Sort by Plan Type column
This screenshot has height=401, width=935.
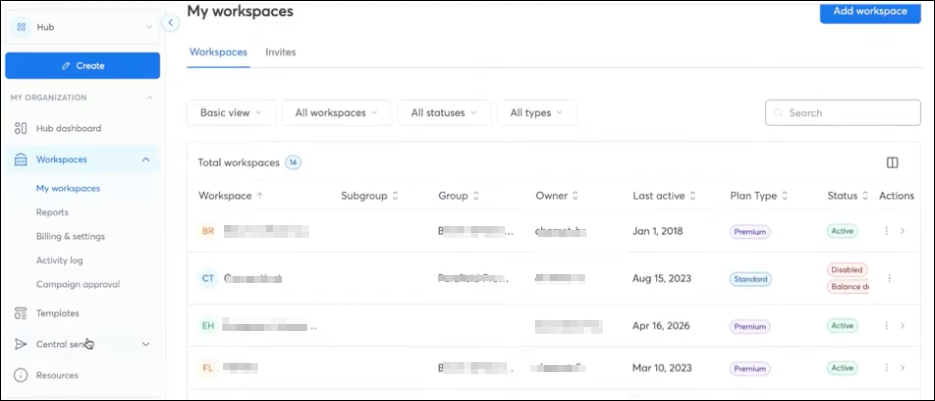pos(759,196)
